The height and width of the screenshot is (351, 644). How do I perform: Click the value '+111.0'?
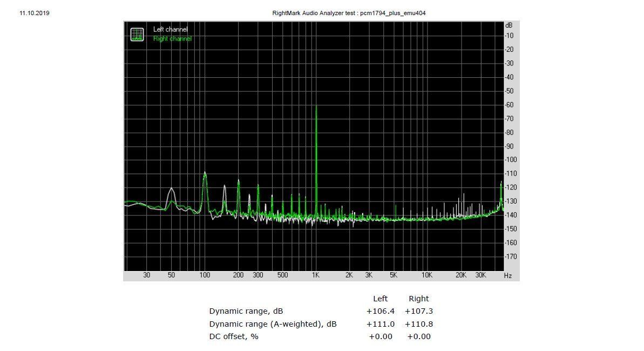[381, 324]
